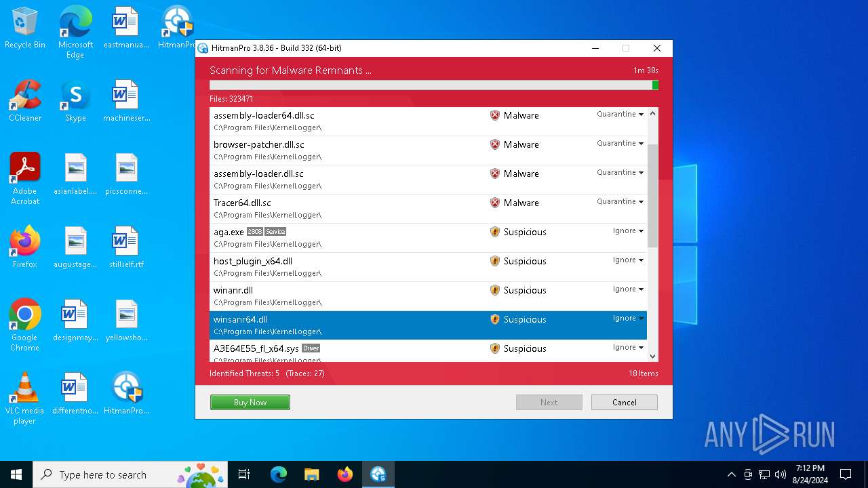Click the Buy Now button
Screen dimensions: 868x488
click(x=250, y=403)
